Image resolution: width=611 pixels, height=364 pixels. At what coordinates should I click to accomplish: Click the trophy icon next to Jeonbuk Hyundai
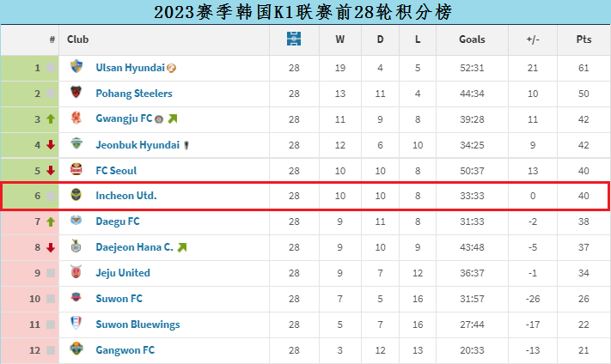coord(186,145)
